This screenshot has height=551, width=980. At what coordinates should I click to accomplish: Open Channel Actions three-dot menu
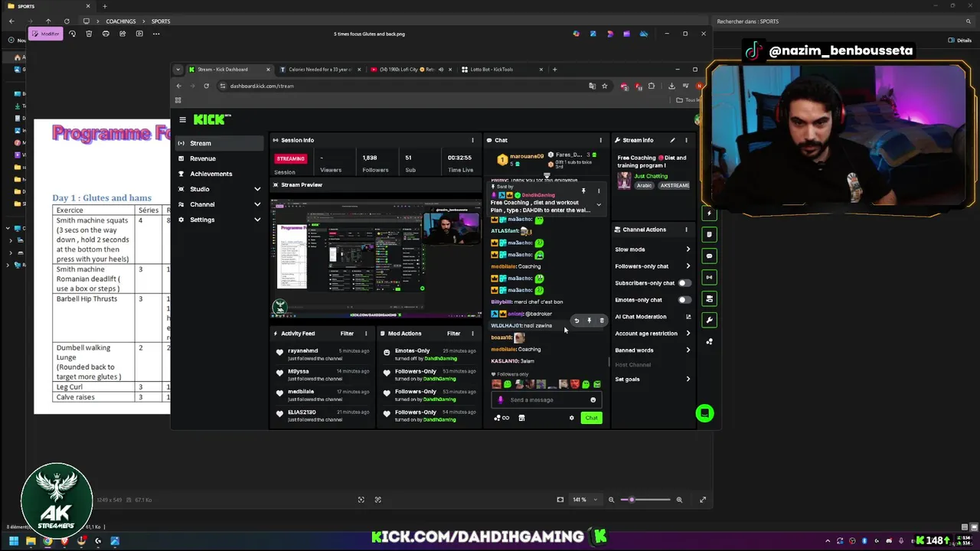[686, 230]
